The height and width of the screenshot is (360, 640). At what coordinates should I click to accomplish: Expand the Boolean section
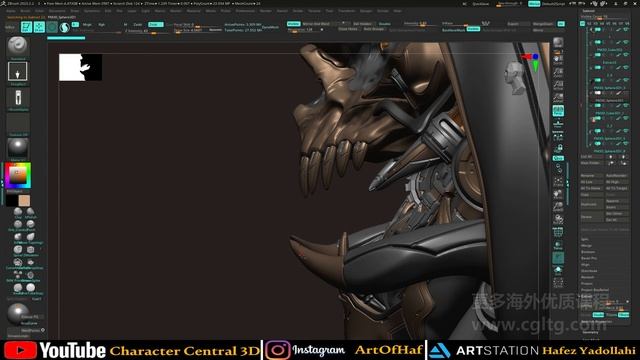coord(588,252)
